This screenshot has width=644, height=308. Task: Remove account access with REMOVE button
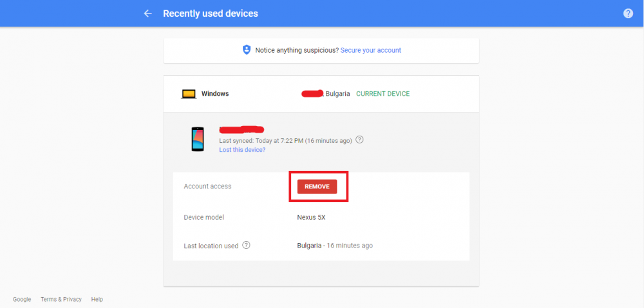[x=317, y=186]
